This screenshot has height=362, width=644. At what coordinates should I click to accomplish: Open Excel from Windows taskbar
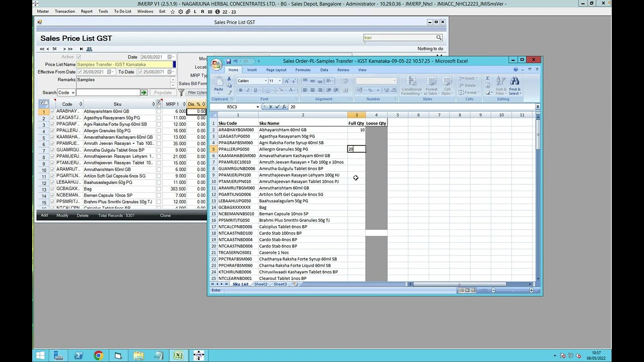[179, 355]
